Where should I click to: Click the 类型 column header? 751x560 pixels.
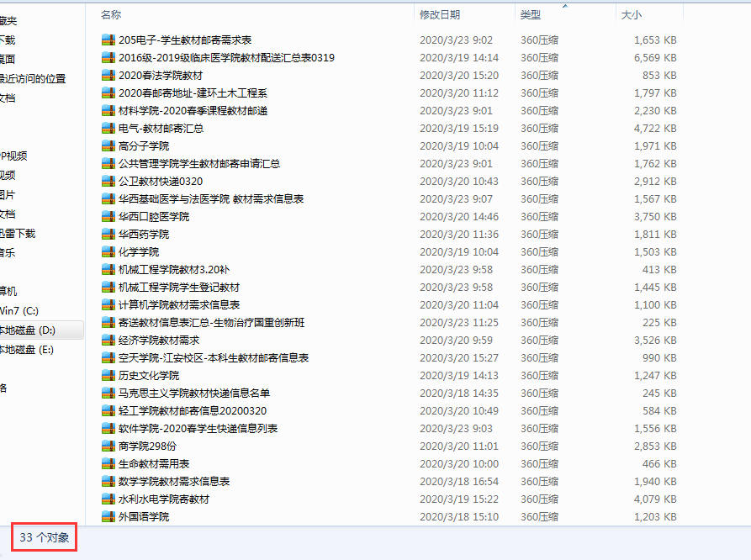531,15
